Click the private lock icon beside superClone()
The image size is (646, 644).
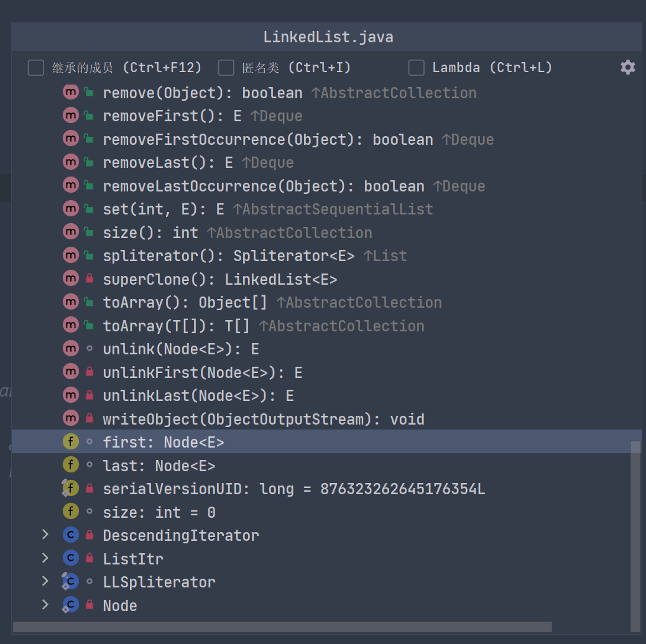(x=89, y=279)
